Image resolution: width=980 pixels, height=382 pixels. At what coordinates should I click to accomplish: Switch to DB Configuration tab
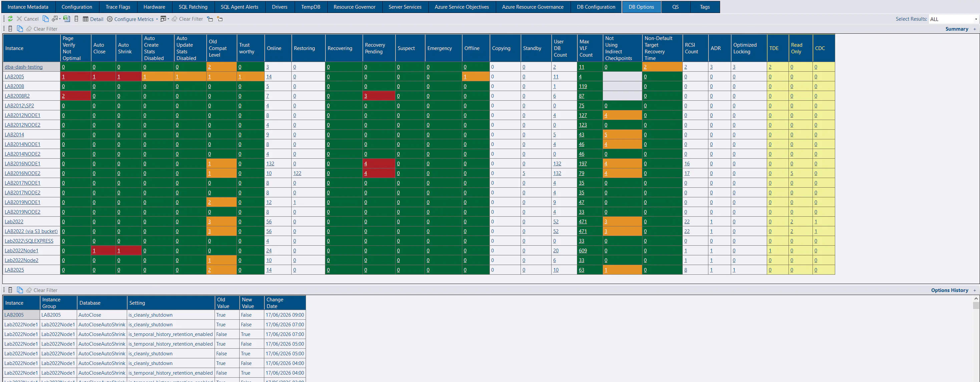596,7
